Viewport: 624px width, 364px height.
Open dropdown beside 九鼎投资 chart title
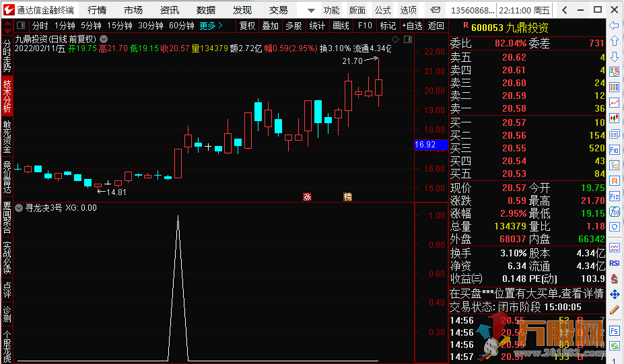pos(103,39)
